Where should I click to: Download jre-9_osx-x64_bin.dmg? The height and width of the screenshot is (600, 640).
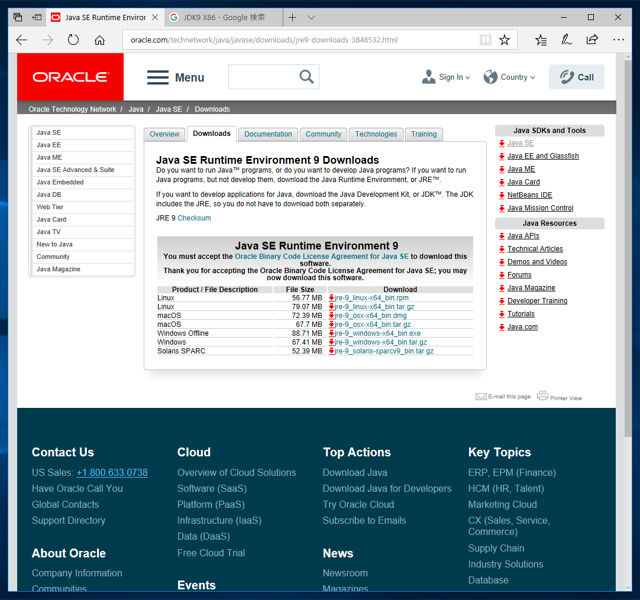(x=371, y=316)
